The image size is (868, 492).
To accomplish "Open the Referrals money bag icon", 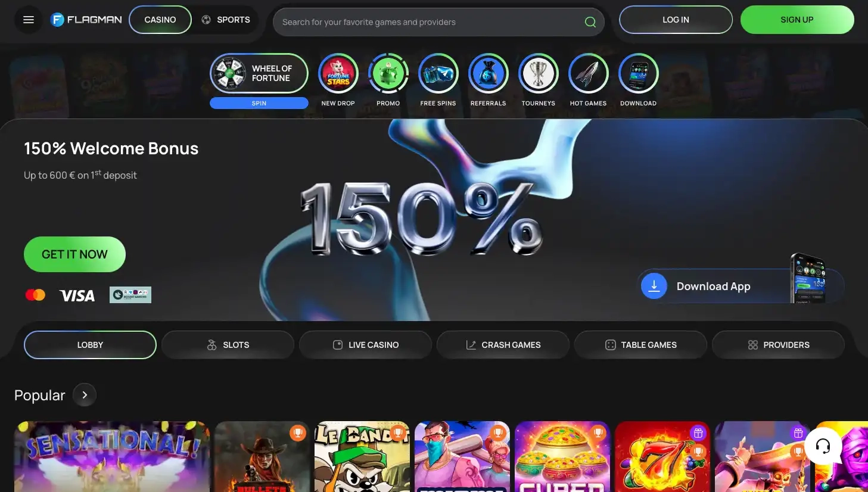I will (x=488, y=74).
